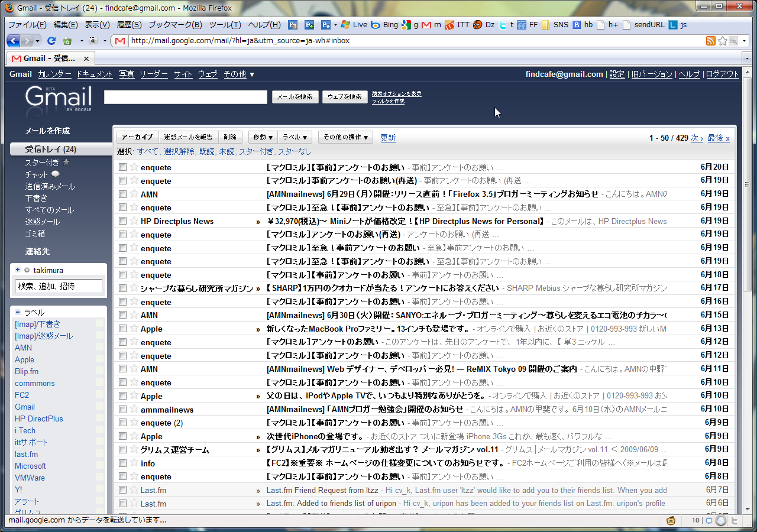
Task: Select checkbox for シャープな暮らし研究所マガジン email
Action: [123, 288]
